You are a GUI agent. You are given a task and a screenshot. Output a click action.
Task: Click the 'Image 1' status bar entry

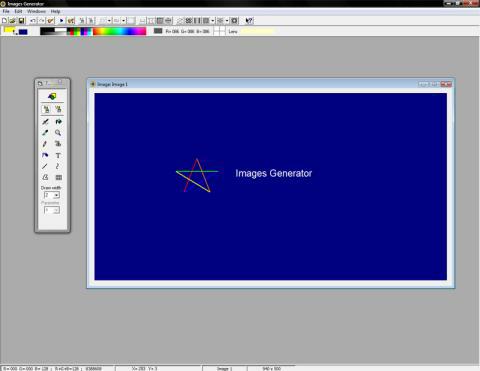point(224,368)
